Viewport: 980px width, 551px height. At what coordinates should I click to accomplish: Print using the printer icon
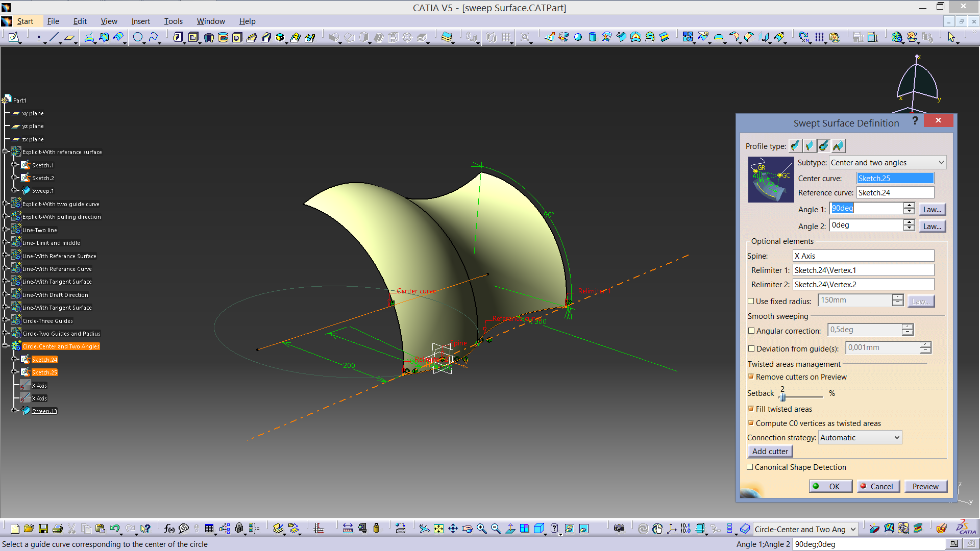[58, 529]
